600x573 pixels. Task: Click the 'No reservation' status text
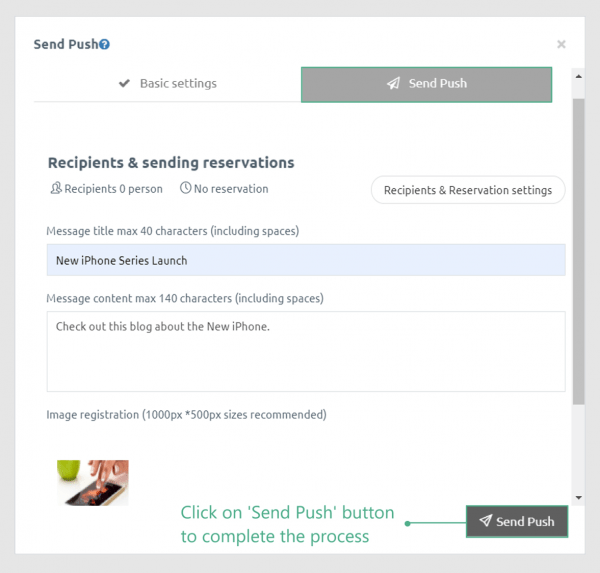pos(231,189)
